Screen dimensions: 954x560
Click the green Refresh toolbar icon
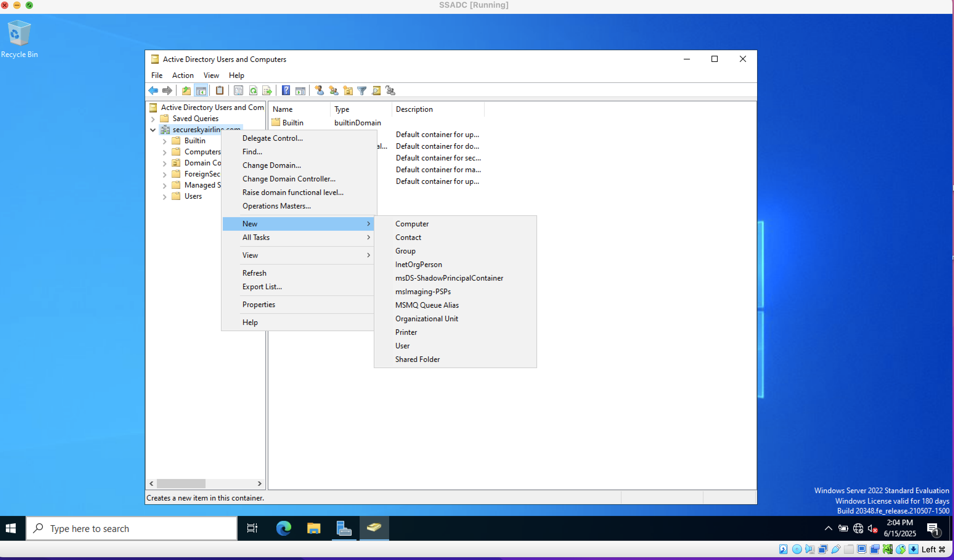tap(253, 91)
